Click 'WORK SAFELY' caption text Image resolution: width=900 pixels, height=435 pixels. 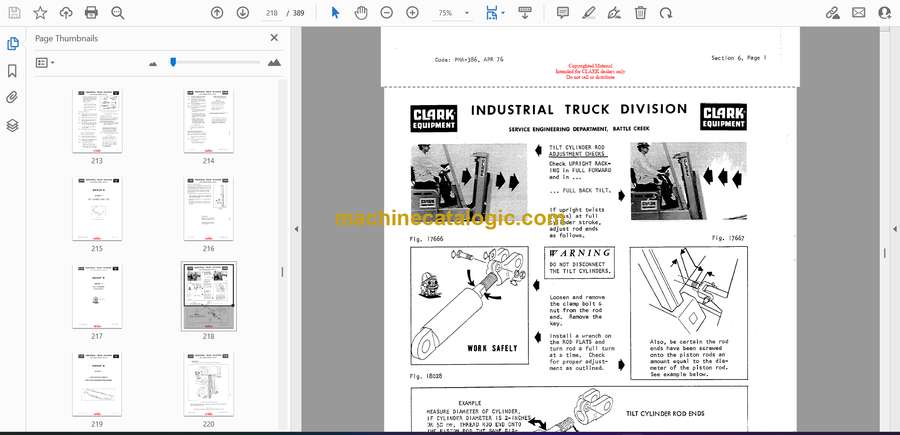(x=492, y=348)
